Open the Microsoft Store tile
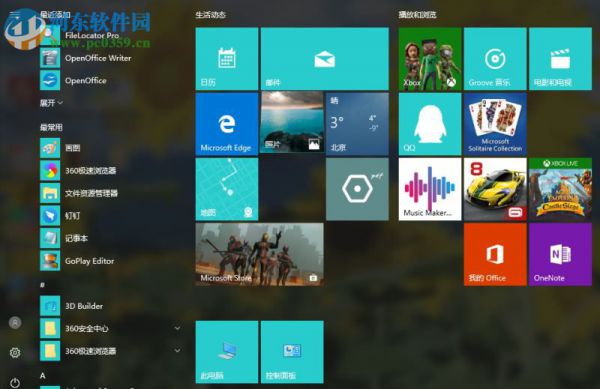The width and height of the screenshot is (600, 389). pyautogui.click(x=259, y=254)
